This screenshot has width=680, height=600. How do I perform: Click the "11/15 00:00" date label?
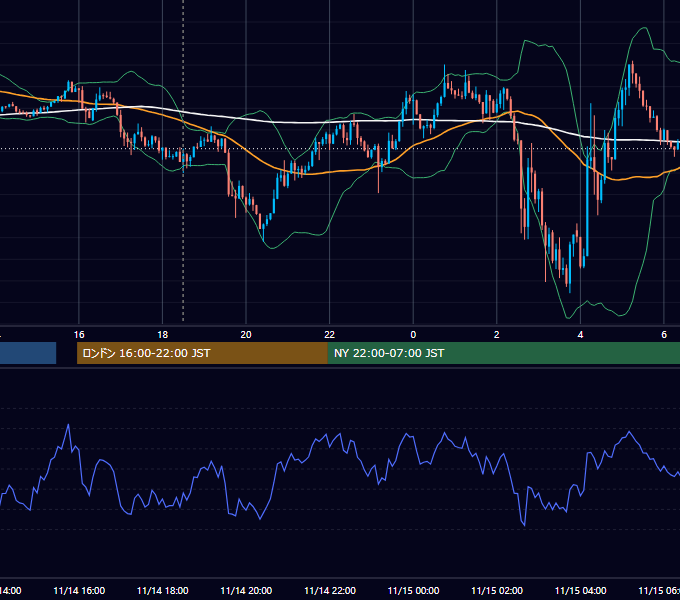point(413,591)
